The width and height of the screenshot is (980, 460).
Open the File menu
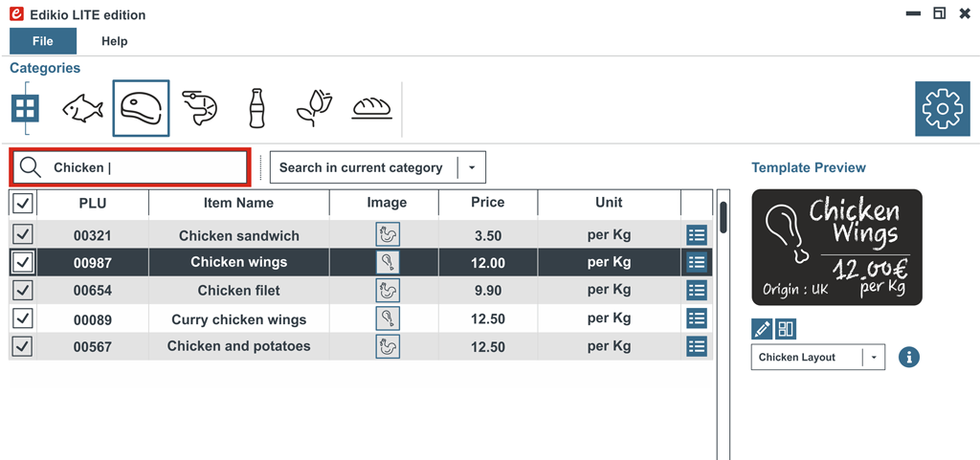pyautogui.click(x=42, y=41)
